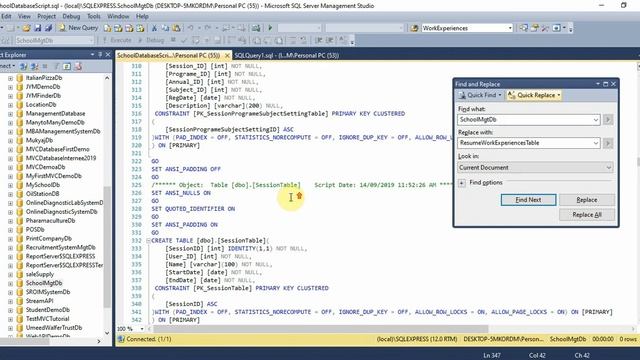The width and height of the screenshot is (640, 360).
Task: Collapse the CREATE TABLE SessionTable code block
Action: 148,240
